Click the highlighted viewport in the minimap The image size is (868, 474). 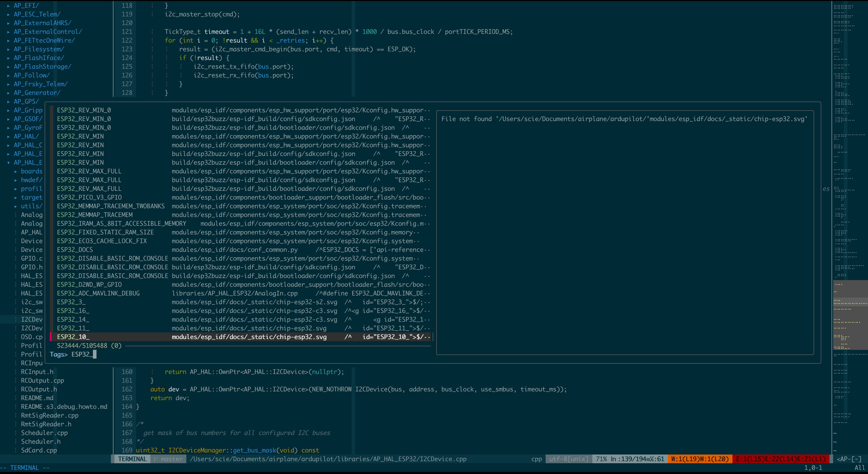pos(850,315)
